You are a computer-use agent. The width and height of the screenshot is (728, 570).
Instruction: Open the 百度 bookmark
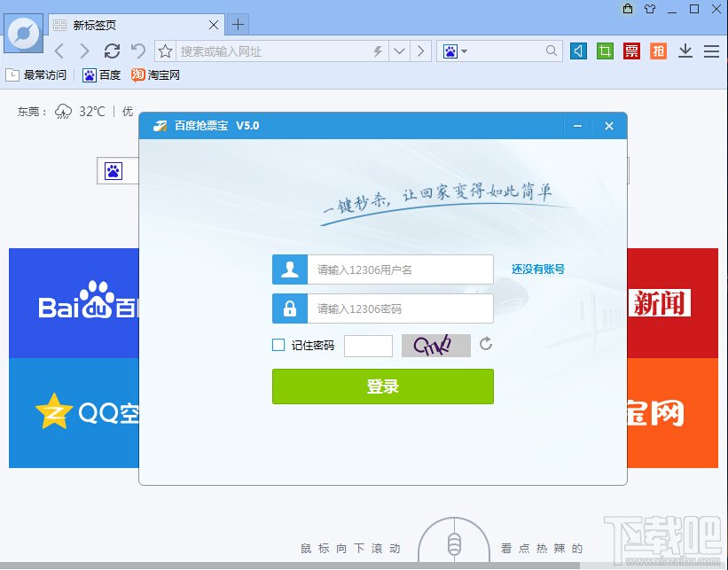tap(102, 74)
